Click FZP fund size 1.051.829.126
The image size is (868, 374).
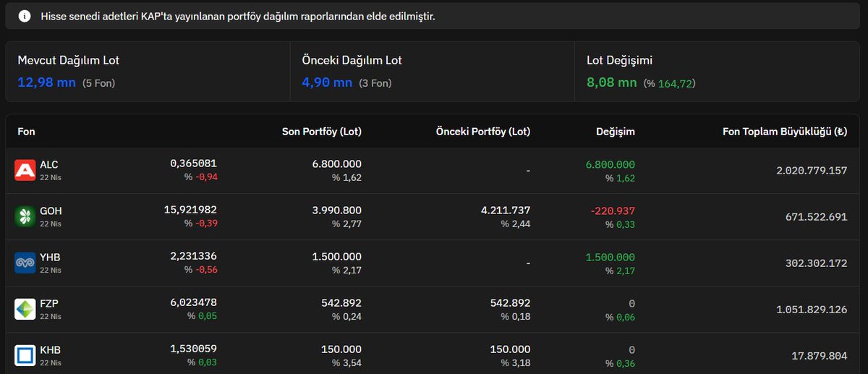pyautogui.click(x=812, y=310)
